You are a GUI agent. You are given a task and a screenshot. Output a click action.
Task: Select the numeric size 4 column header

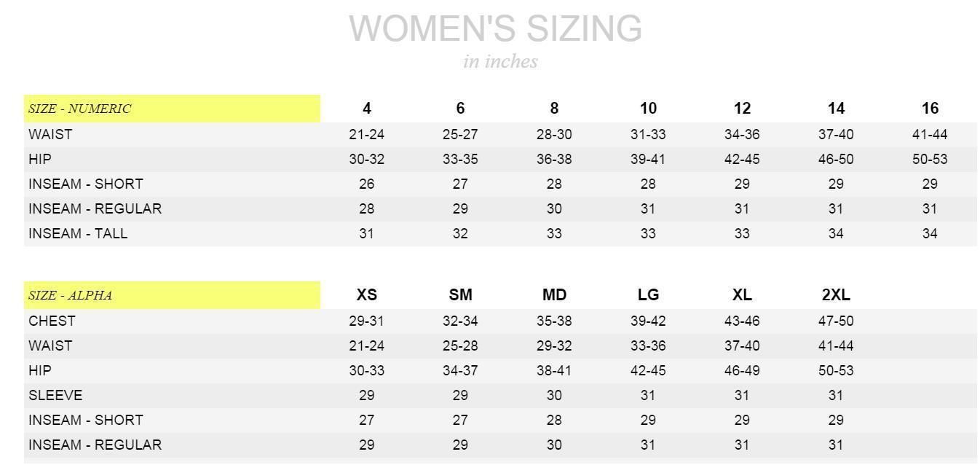click(x=366, y=109)
